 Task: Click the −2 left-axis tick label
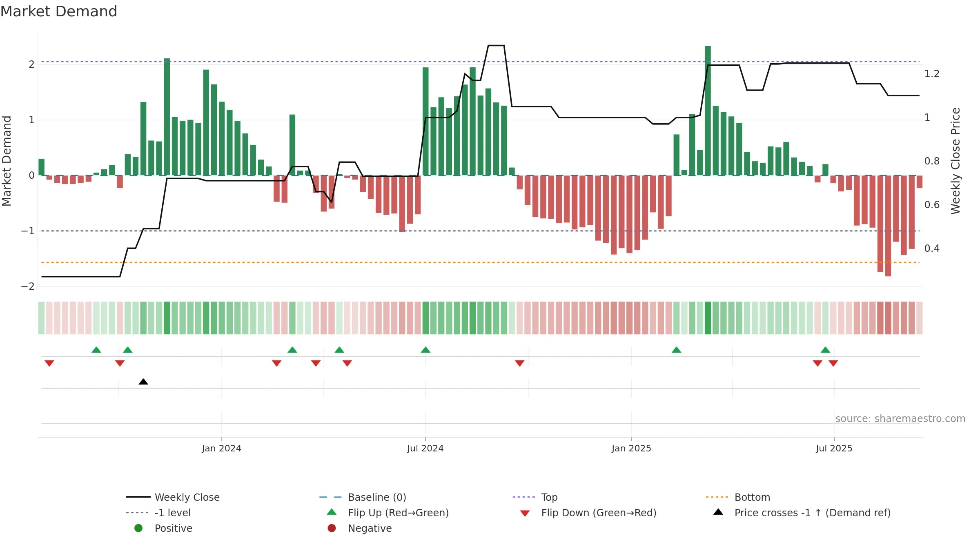[x=28, y=287]
